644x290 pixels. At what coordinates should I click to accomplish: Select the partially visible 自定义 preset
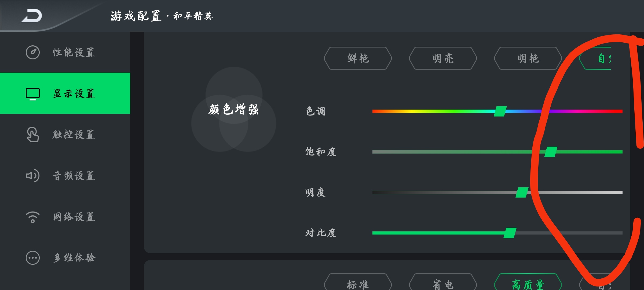(595, 58)
